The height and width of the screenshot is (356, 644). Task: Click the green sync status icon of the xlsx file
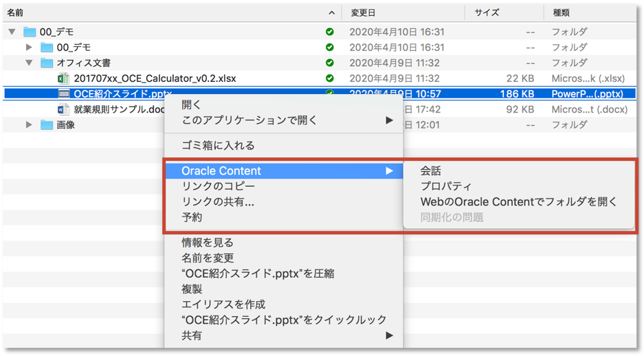pos(330,78)
